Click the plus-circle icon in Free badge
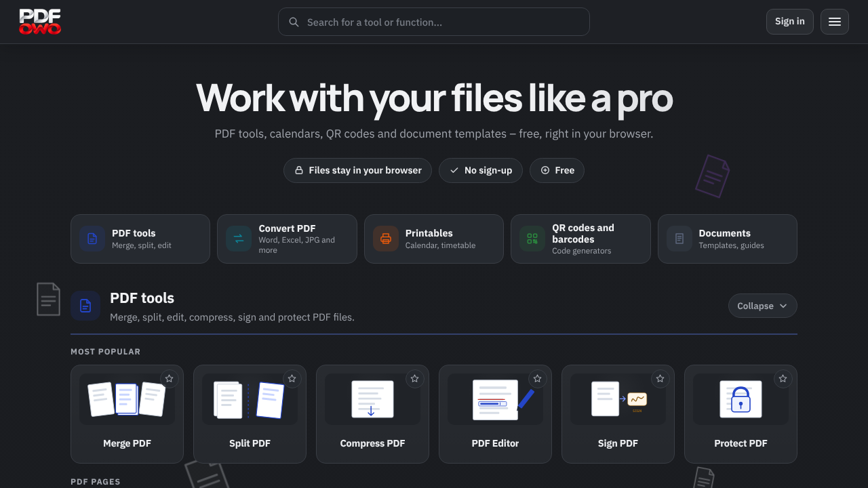 point(545,170)
